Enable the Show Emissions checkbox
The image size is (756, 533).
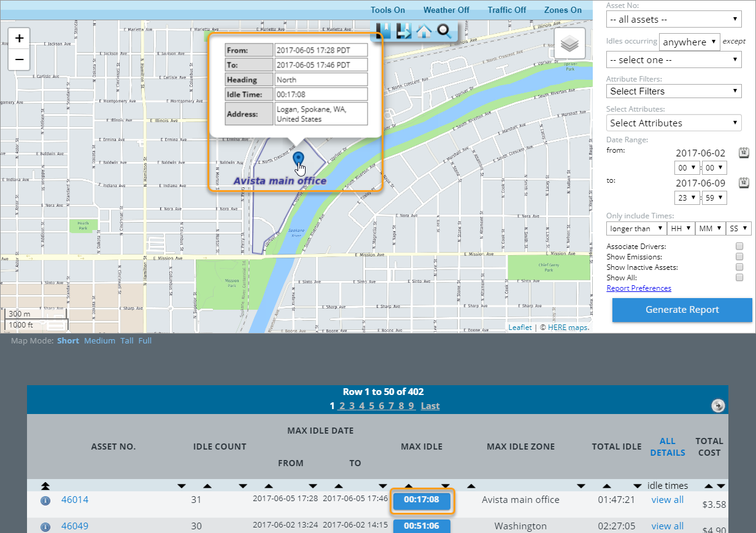[739, 257]
